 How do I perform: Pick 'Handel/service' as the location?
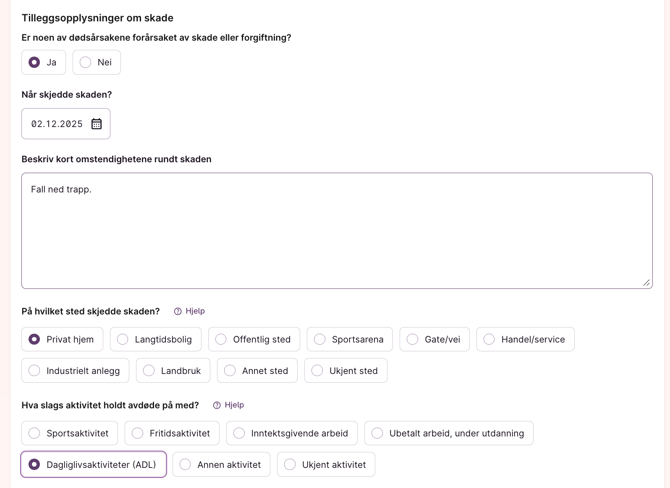tap(489, 340)
